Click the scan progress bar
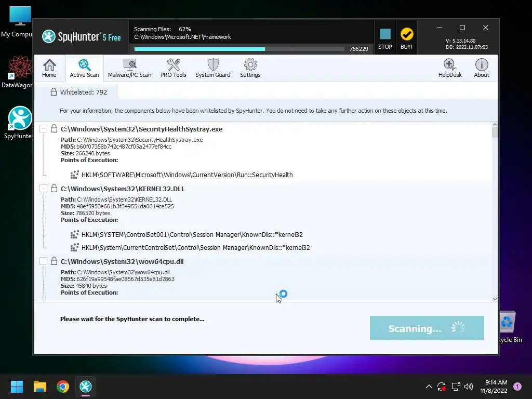This screenshot has width=532, height=399. coord(239,49)
